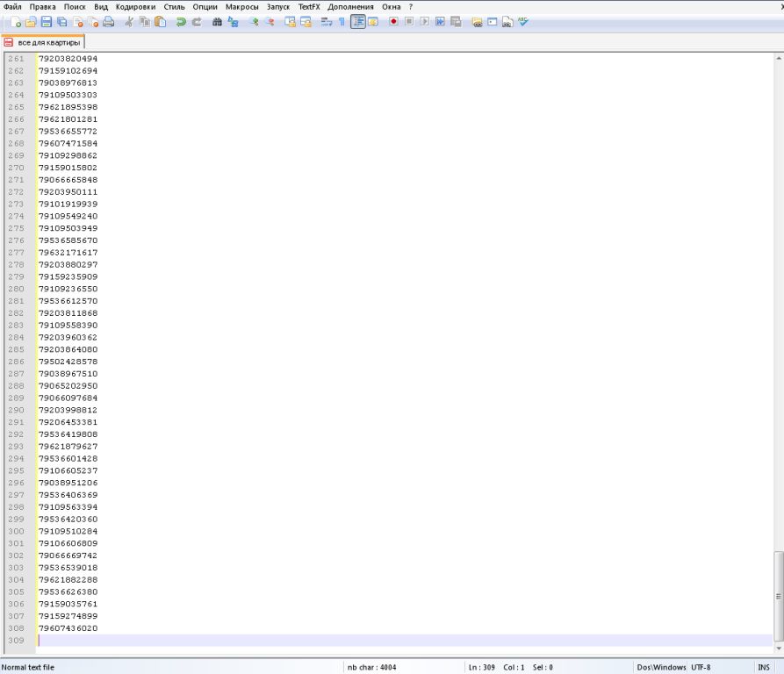Click the blue window plugin toolbar icon
This screenshot has width=784, height=674.
point(493,21)
